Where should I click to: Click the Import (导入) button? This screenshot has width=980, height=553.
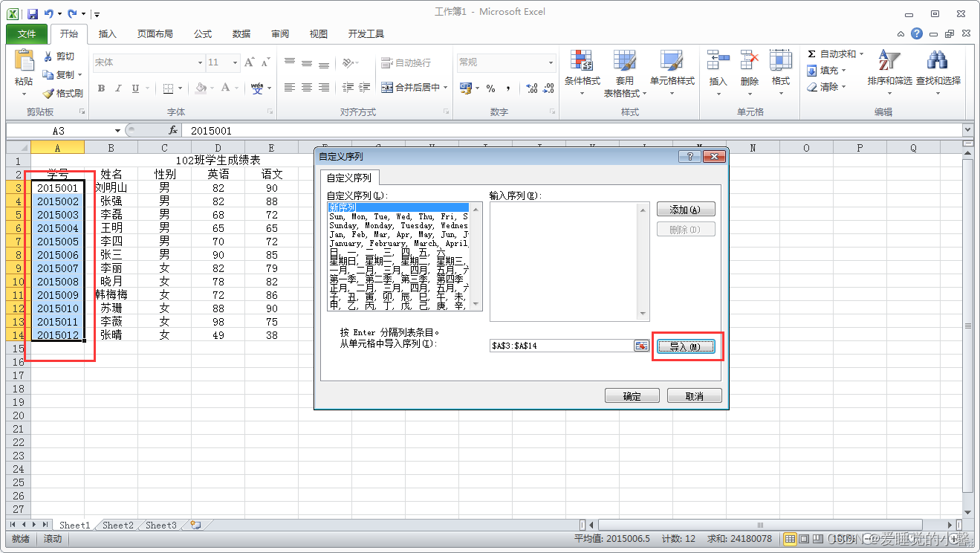tap(685, 346)
